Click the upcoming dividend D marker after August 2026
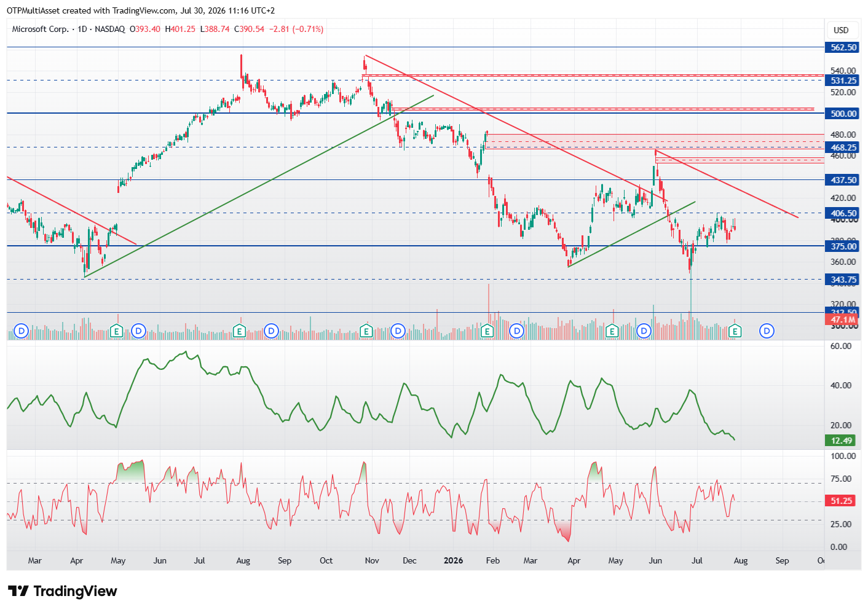Image resolution: width=868 pixels, height=612 pixels. click(766, 331)
